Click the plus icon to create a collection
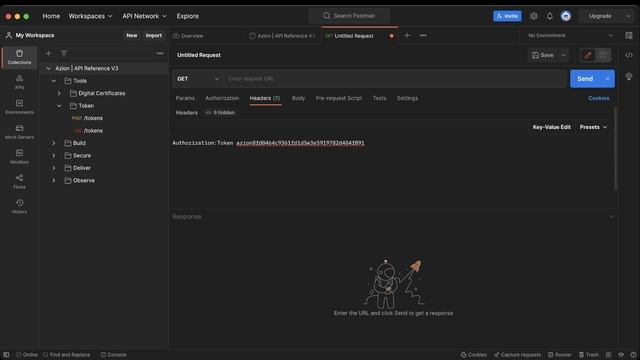The width and height of the screenshot is (640, 360). (x=48, y=53)
